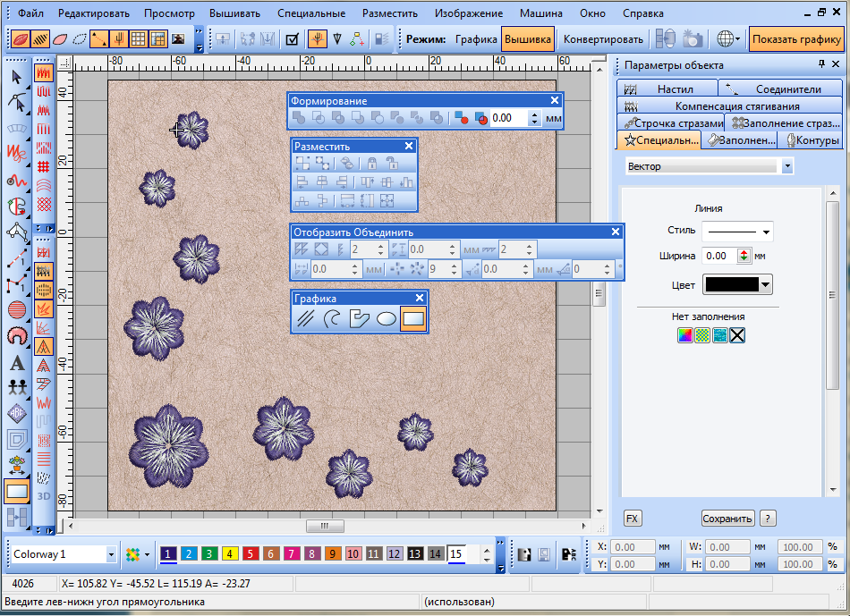Open the Вектор dropdown in object properties
The width and height of the screenshot is (850, 616).
pos(786,166)
